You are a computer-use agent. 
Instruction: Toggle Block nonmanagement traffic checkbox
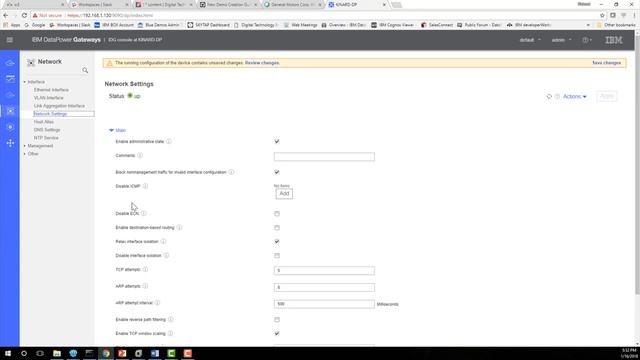pos(277,172)
